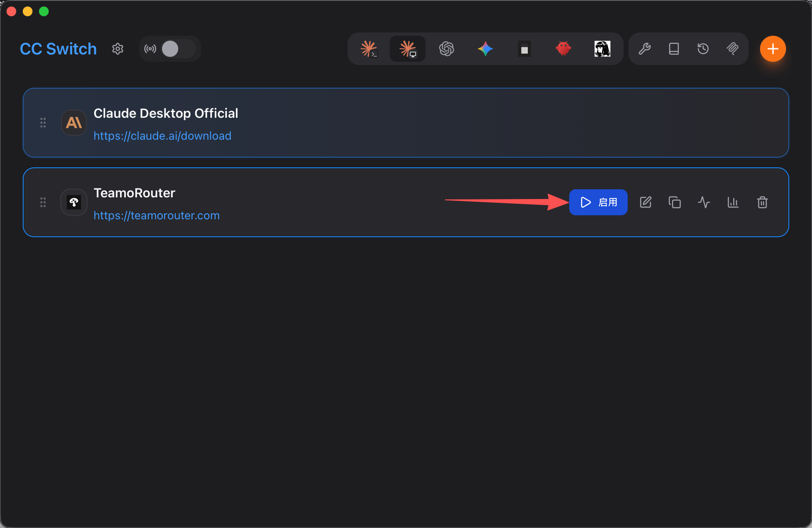
Task: Click the CC Switch title link
Action: pyautogui.click(x=58, y=49)
